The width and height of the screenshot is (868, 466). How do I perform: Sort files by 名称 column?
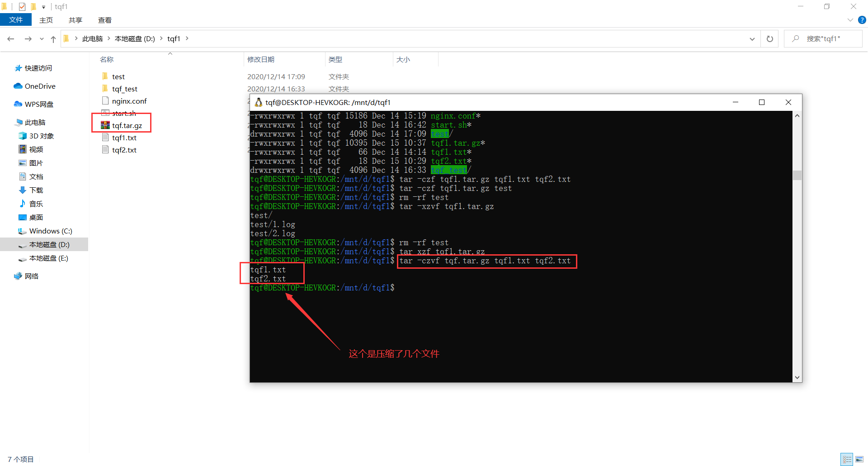click(x=107, y=59)
